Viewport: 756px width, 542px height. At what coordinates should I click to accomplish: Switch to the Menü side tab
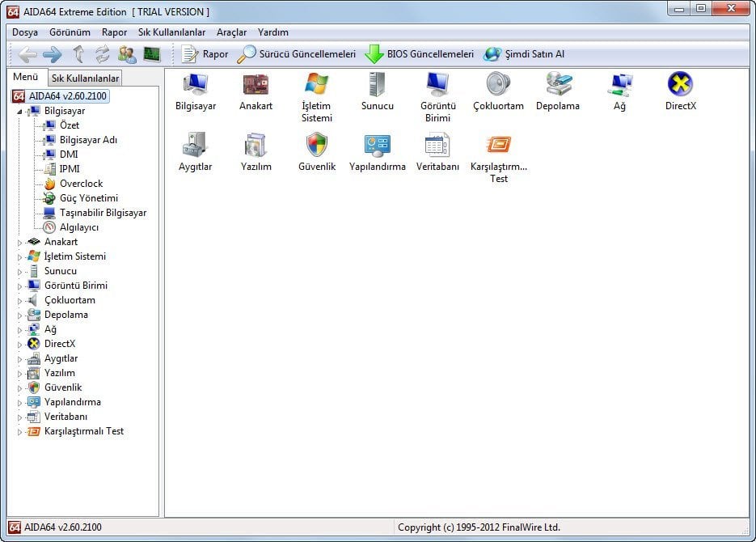coord(26,77)
